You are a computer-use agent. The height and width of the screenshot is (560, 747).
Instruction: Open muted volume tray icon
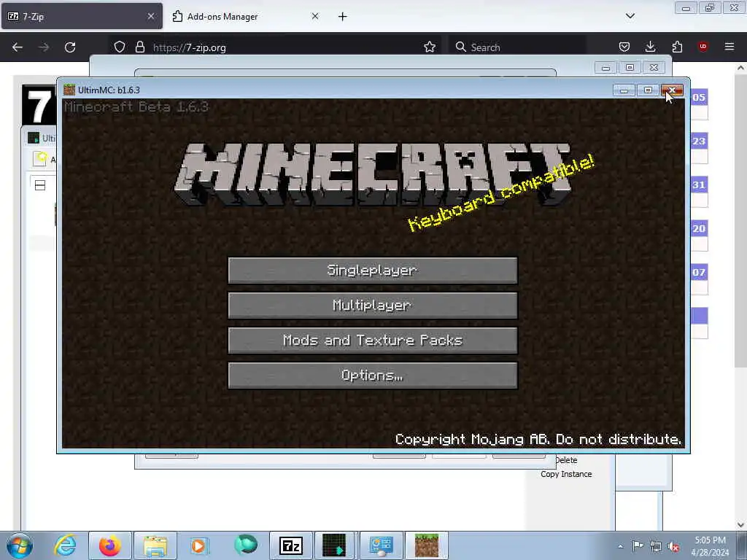pos(673,546)
